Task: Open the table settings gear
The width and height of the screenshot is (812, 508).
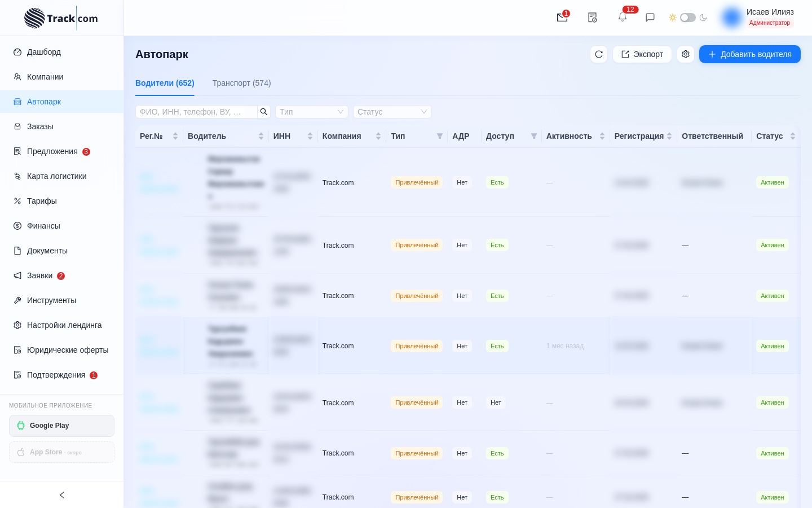Action: tap(686, 54)
